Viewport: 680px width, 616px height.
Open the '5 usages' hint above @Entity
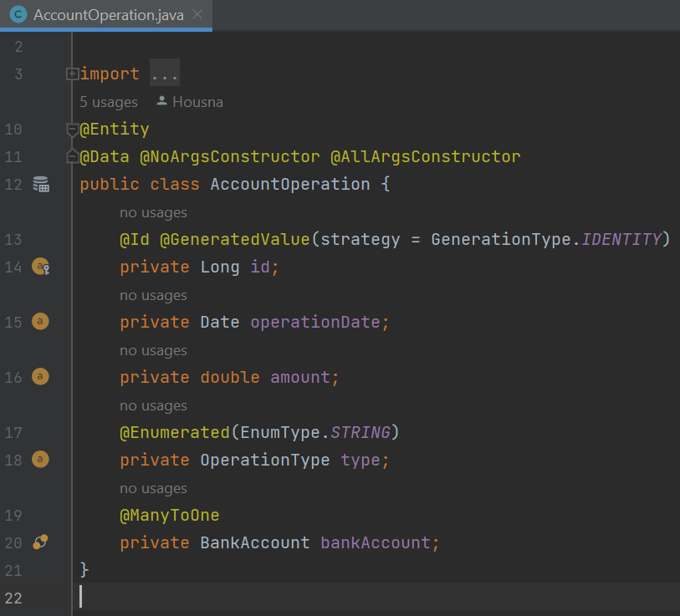coord(109,102)
